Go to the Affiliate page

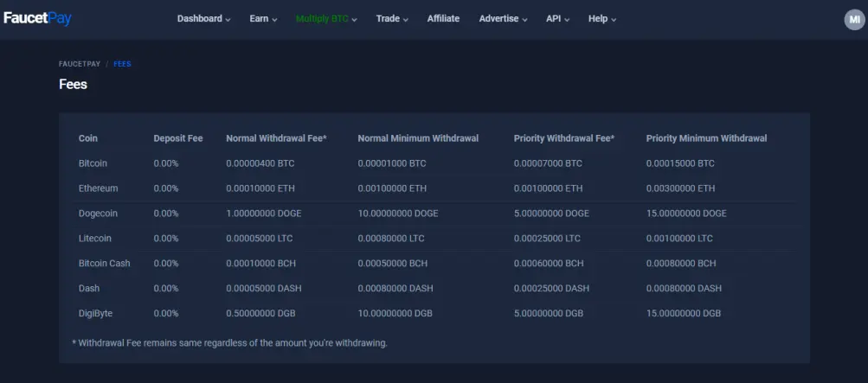(x=443, y=19)
